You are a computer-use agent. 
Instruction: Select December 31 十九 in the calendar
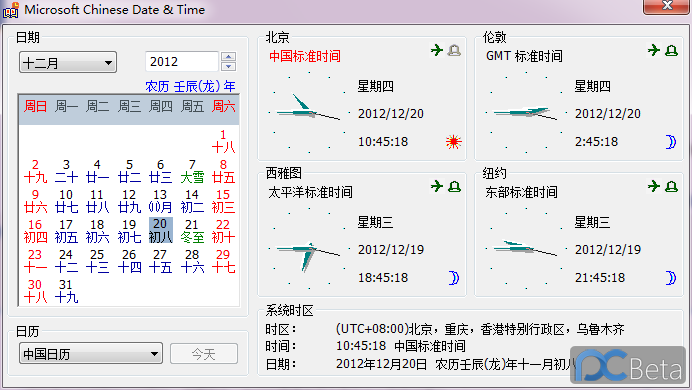[66, 291]
